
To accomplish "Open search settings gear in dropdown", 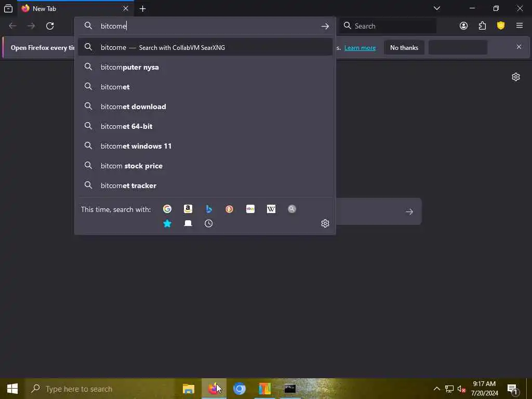I will (x=325, y=223).
